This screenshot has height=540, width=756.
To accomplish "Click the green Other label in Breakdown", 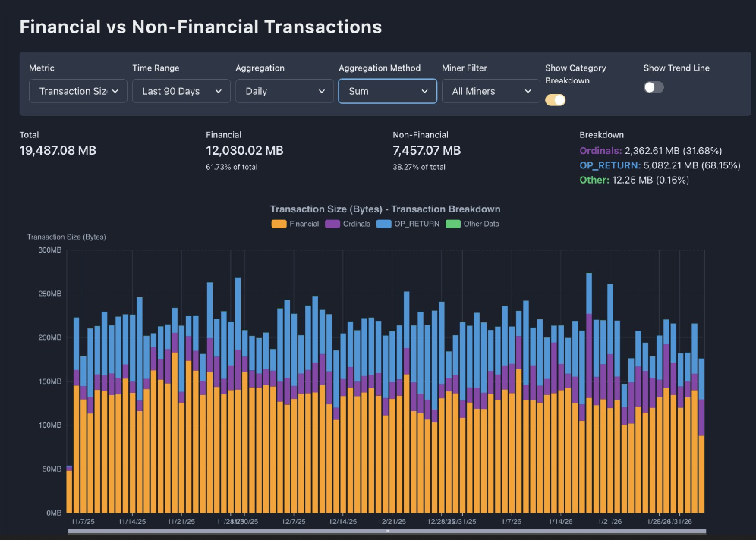I will point(594,180).
